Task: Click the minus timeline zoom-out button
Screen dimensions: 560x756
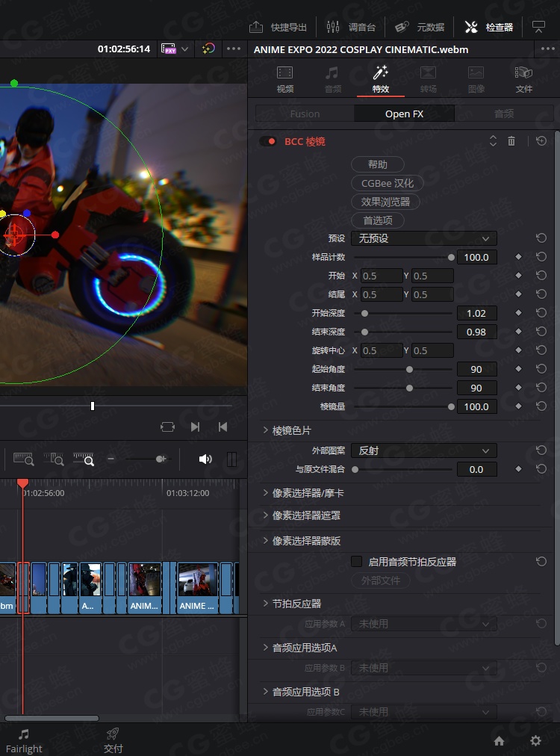Action: (x=111, y=459)
